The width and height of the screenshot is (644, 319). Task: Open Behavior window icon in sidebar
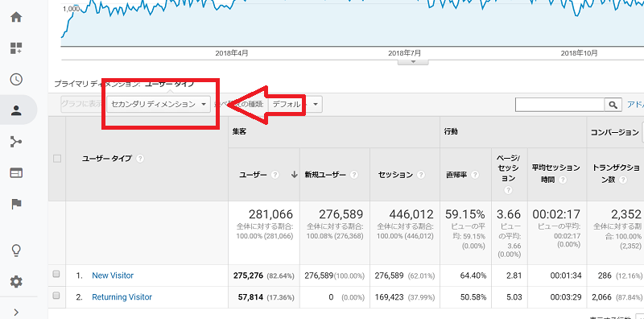[16, 173]
